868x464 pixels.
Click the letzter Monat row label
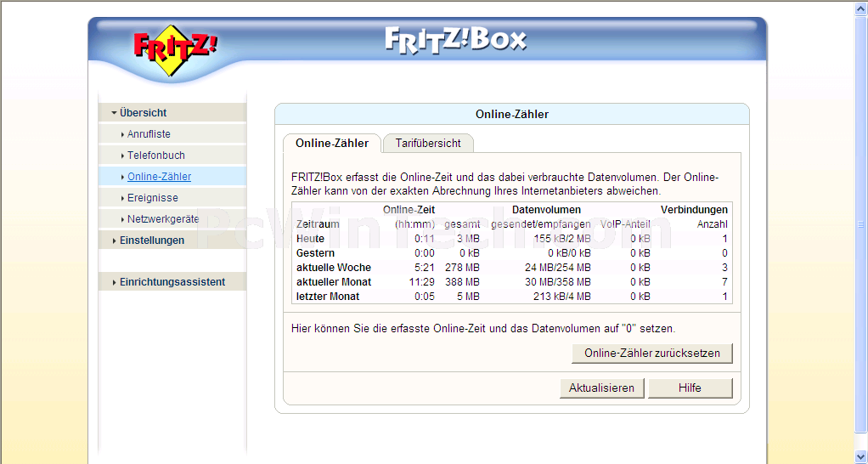[x=328, y=297]
